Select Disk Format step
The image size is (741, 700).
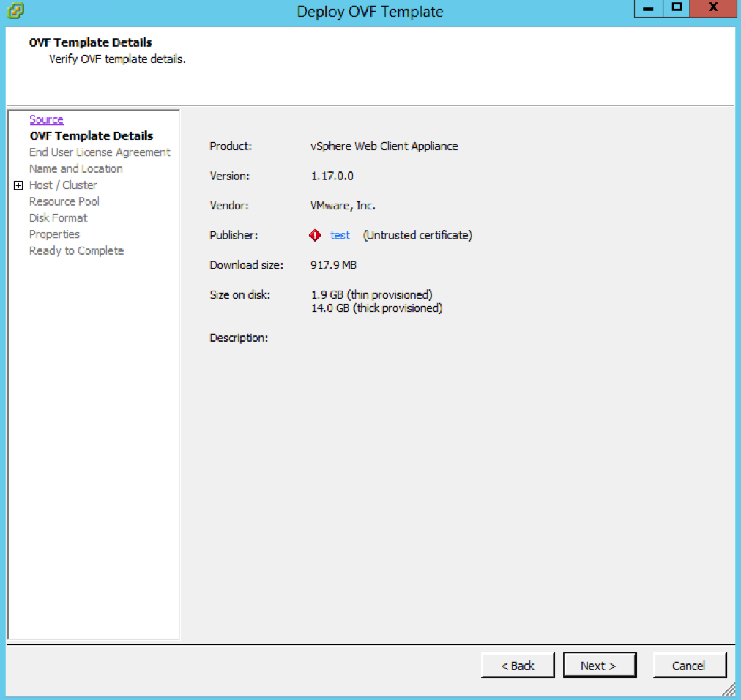[58, 218]
